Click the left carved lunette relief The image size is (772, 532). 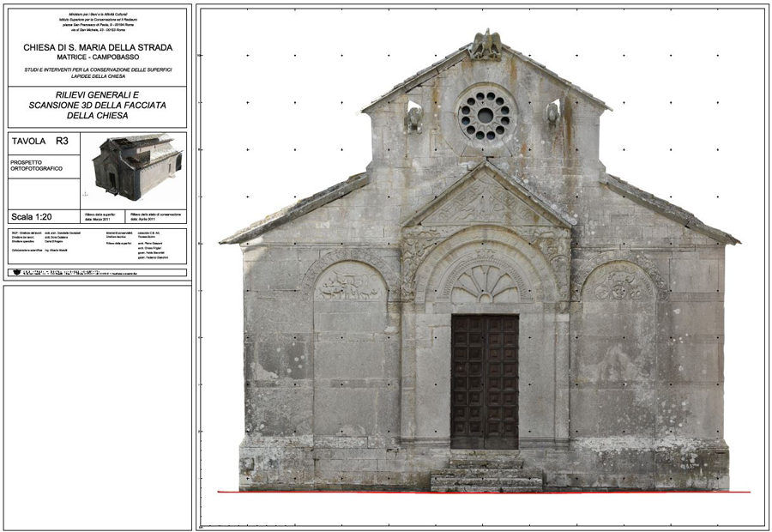351,282
